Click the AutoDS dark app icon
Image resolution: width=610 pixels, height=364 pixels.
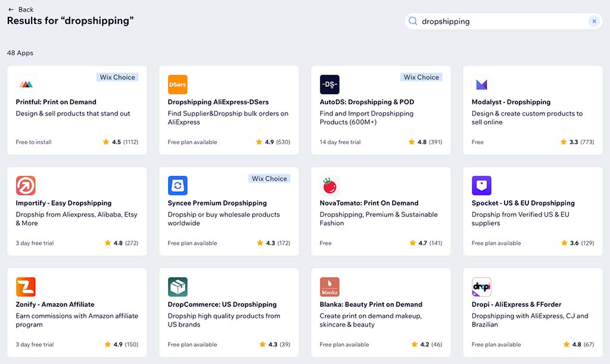pos(329,85)
